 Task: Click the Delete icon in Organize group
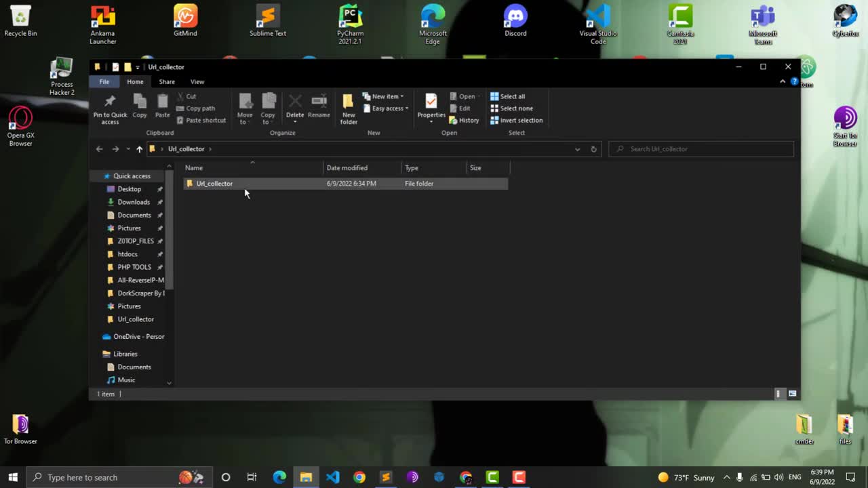tap(295, 107)
